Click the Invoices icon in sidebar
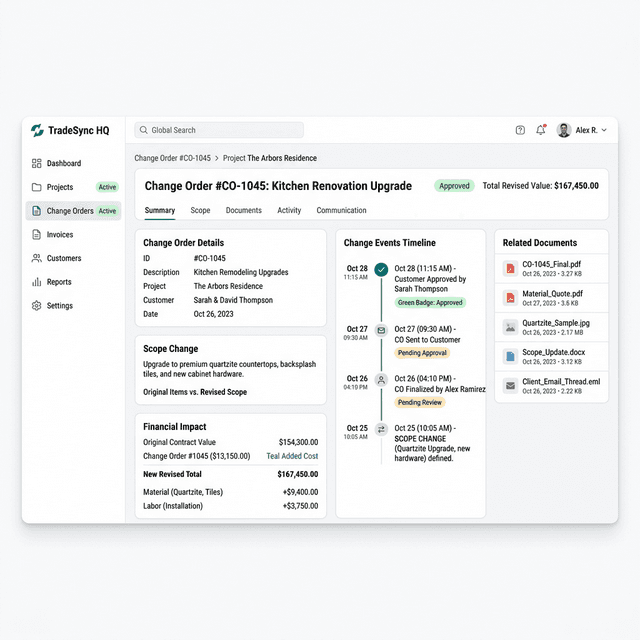This screenshot has width=640, height=640. pyautogui.click(x=37, y=235)
